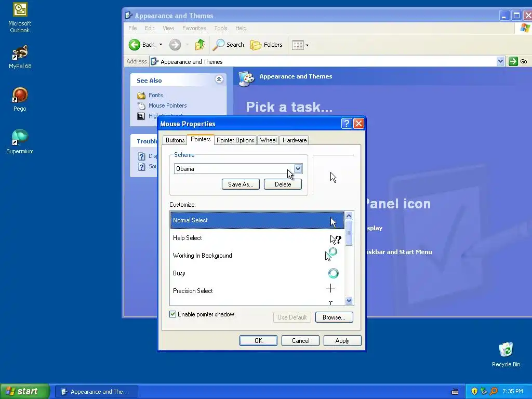
Task: Select Normal Select pointer row
Action: click(x=257, y=220)
